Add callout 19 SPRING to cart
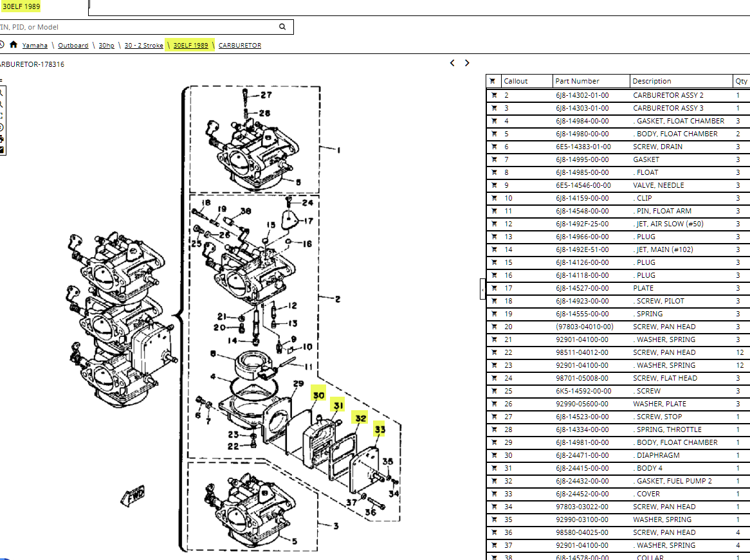The width and height of the screenshot is (750, 560). pos(493,314)
